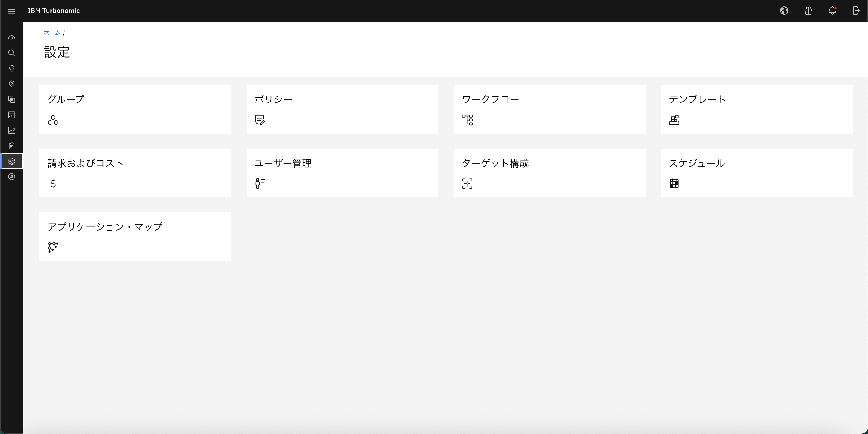The image size is (868, 434).
Task: Open the hamburger navigation menu
Action: point(11,11)
